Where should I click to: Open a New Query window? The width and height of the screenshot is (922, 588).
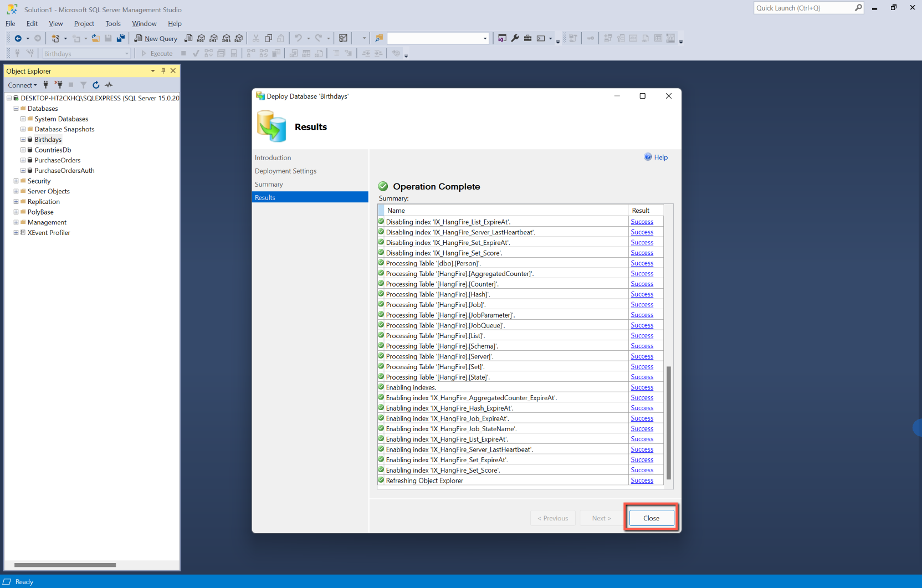[x=156, y=38]
